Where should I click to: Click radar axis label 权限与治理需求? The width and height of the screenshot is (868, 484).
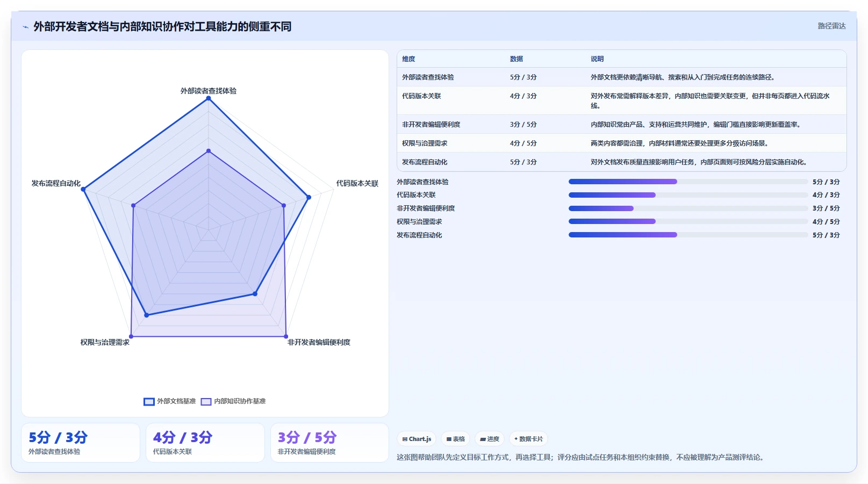click(105, 342)
